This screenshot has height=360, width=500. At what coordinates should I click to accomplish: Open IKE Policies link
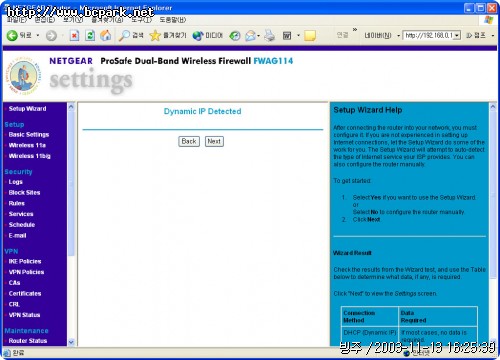[x=25, y=261]
